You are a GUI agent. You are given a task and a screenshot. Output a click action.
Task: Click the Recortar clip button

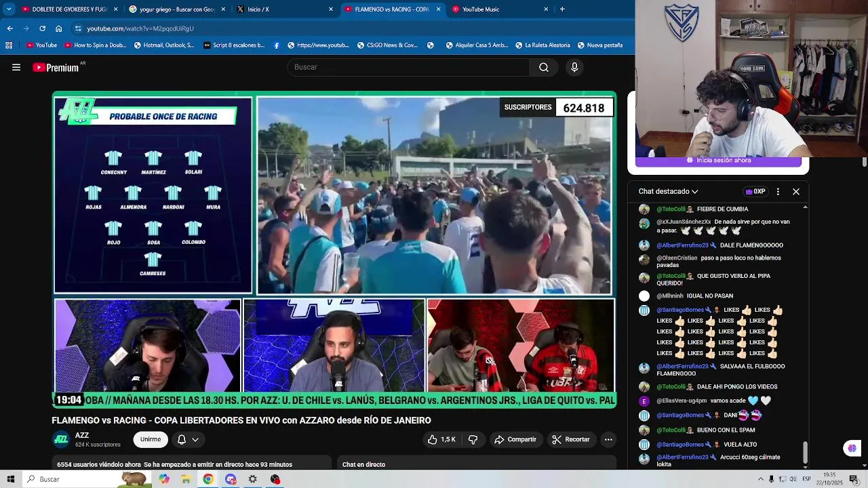pyautogui.click(x=571, y=440)
